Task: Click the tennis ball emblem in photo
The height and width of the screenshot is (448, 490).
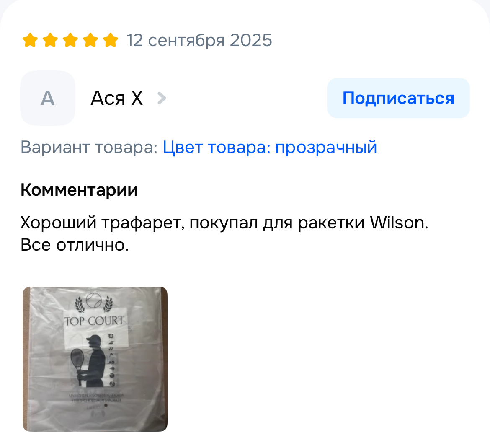Action: tap(94, 300)
